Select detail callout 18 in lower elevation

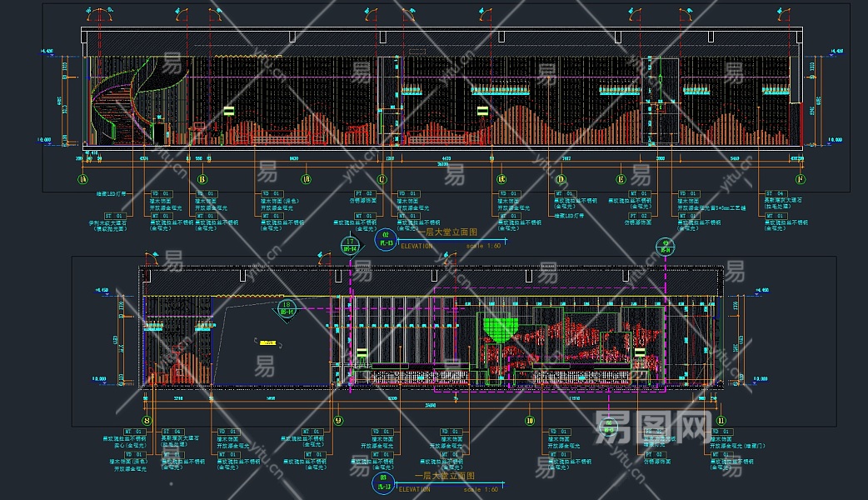coord(287,308)
